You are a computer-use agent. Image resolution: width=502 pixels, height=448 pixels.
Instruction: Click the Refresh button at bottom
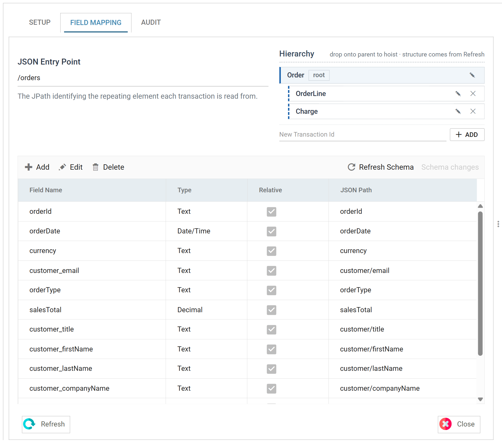point(46,424)
